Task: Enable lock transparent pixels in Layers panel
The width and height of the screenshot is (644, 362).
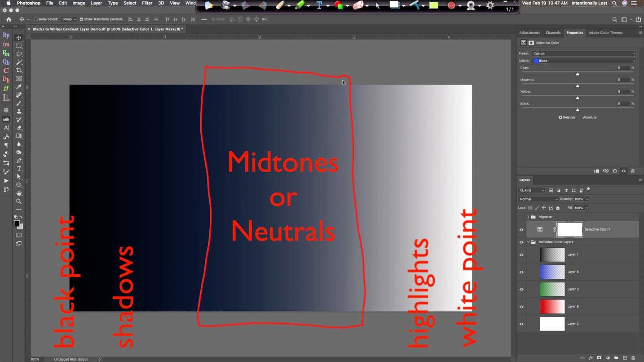Action: tap(530, 207)
